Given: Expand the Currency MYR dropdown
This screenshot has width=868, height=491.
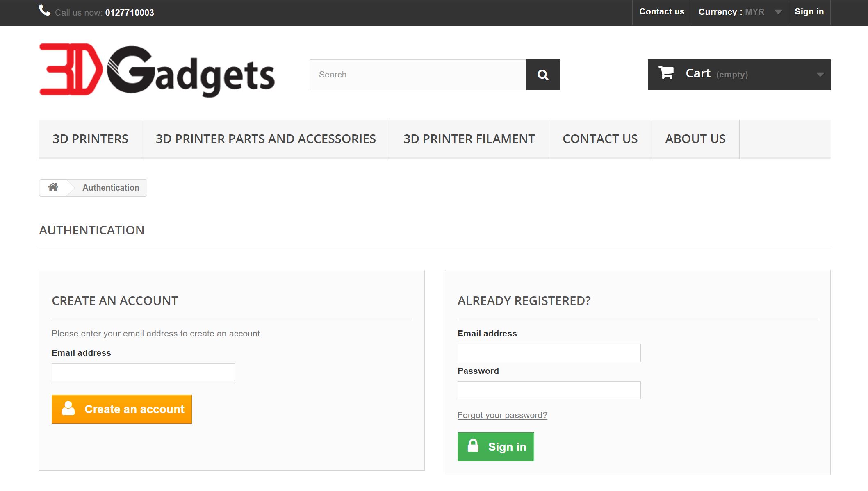Looking at the screenshot, I should (x=740, y=12).
